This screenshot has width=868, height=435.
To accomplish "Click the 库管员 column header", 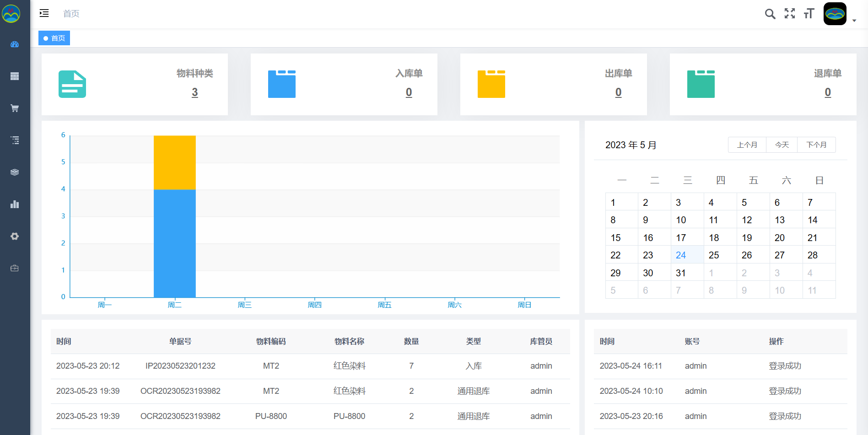I will [x=541, y=341].
